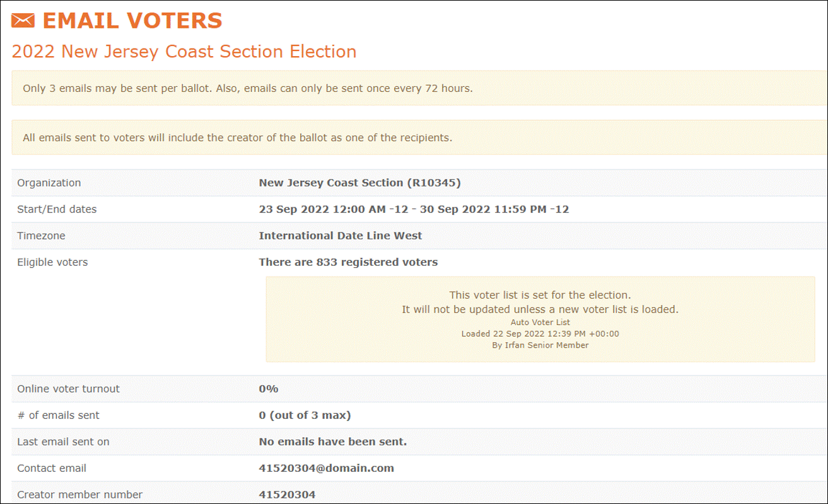Click the voter list set notice box
The image size is (828, 504).
click(x=540, y=319)
